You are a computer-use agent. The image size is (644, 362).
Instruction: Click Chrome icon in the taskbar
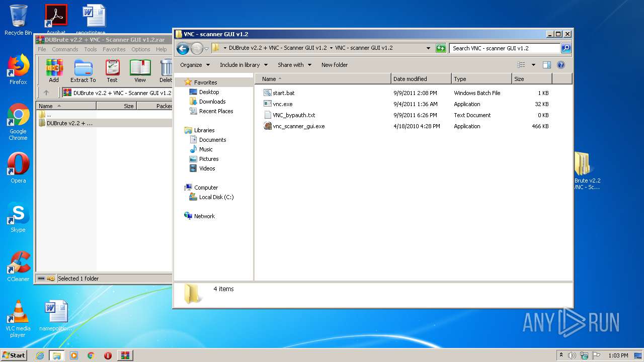click(91, 355)
